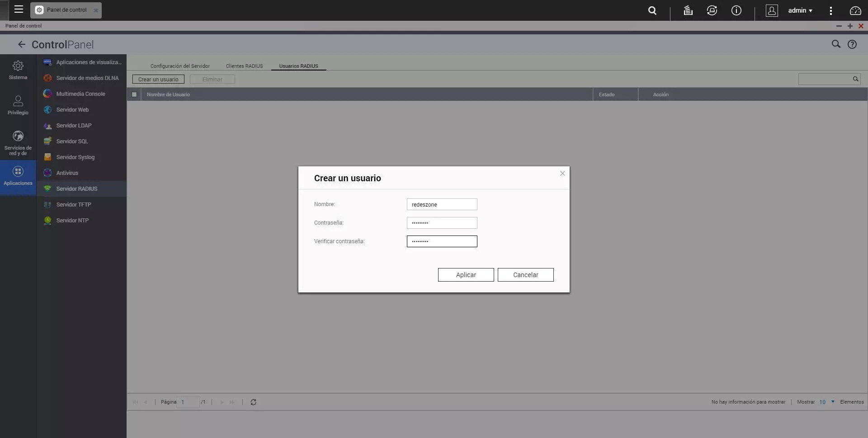Click the back arrow in Control Panel
Image resolution: width=868 pixels, height=438 pixels.
click(21, 44)
